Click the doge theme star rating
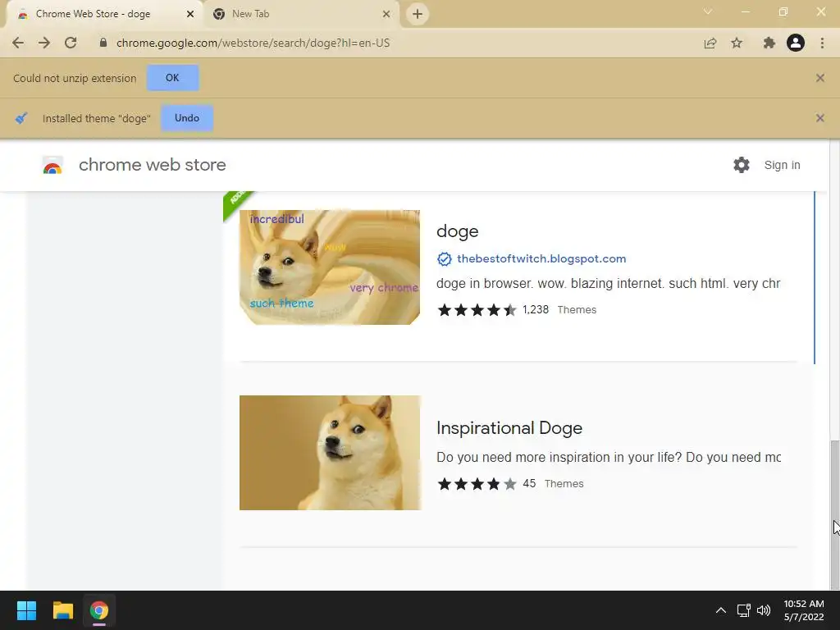The width and height of the screenshot is (840, 630). tap(477, 309)
